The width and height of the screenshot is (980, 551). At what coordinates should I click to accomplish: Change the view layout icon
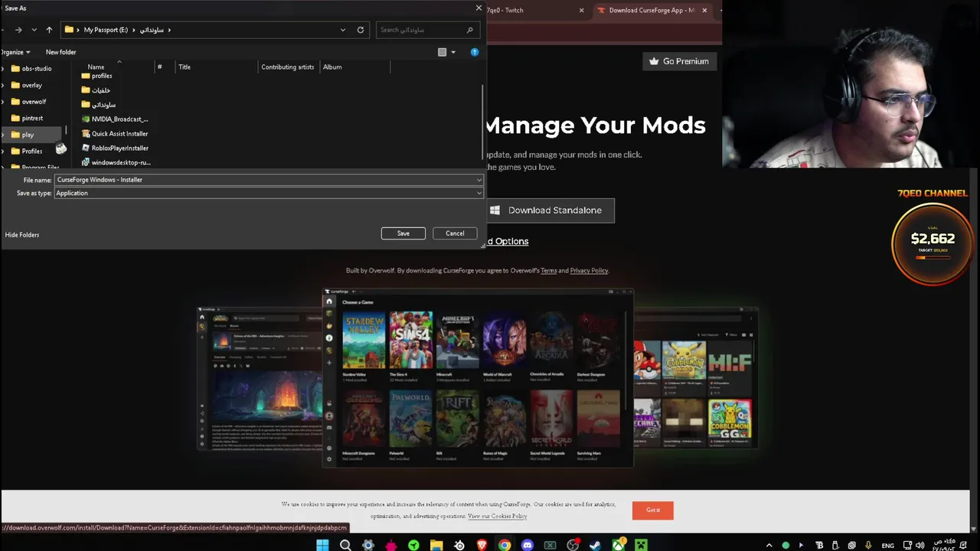coord(442,52)
